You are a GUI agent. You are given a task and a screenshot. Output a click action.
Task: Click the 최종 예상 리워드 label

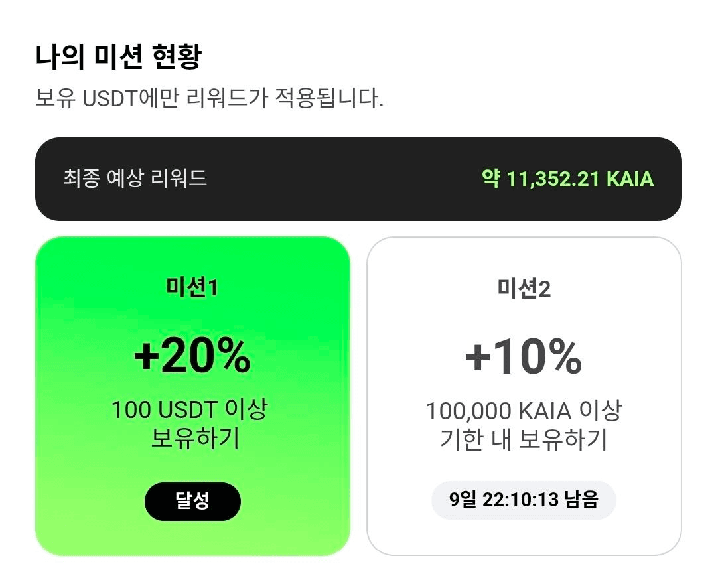point(135,178)
